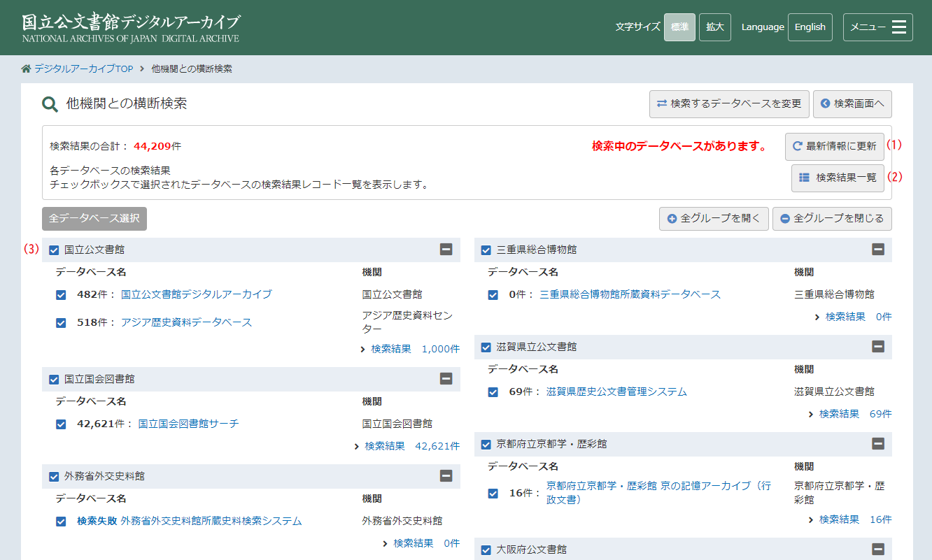
Task: Click 検索中のデータベースがあります warning text
Action: click(679, 146)
